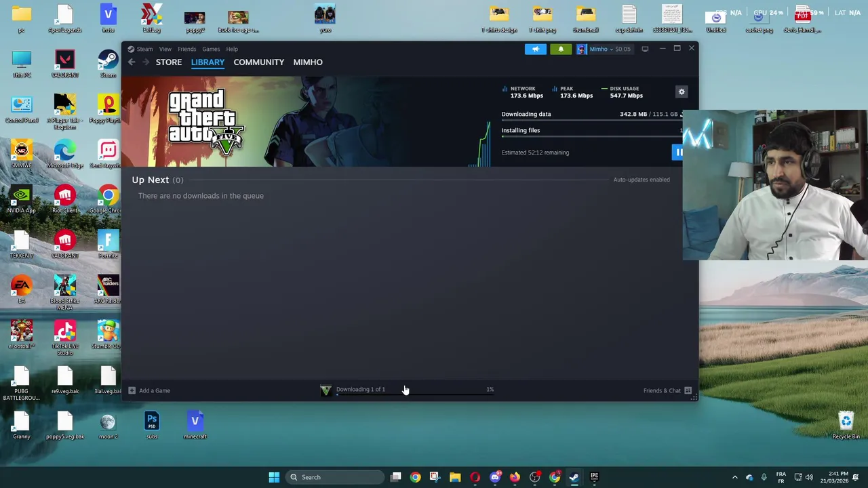Screen dimensions: 868x488
Task: Select the This PC desktop icon
Action: (x=21, y=63)
